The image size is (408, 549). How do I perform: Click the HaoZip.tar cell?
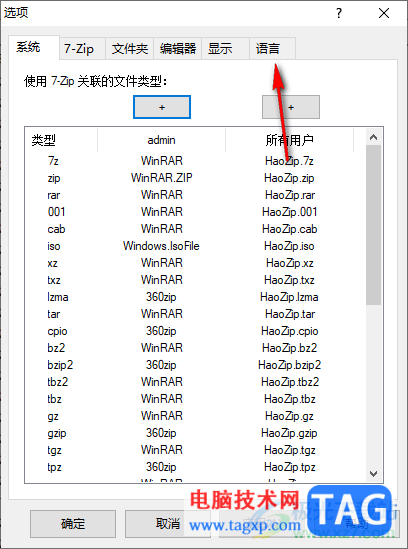click(290, 314)
